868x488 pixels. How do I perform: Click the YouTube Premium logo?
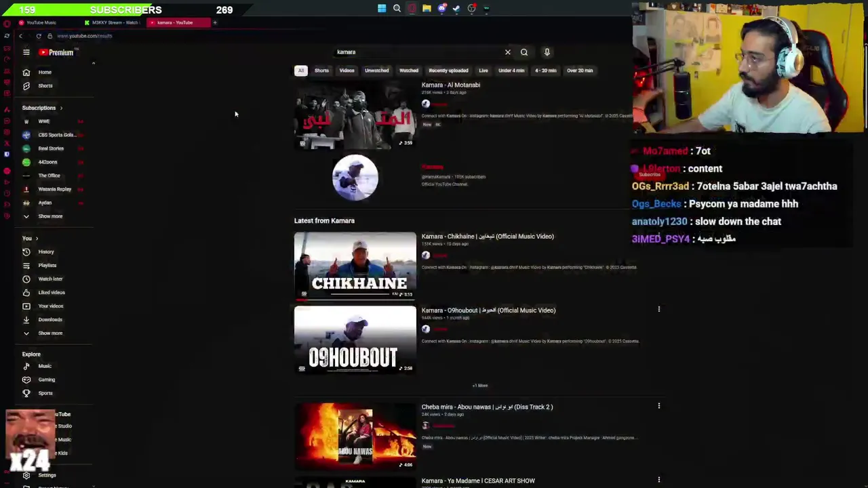56,52
